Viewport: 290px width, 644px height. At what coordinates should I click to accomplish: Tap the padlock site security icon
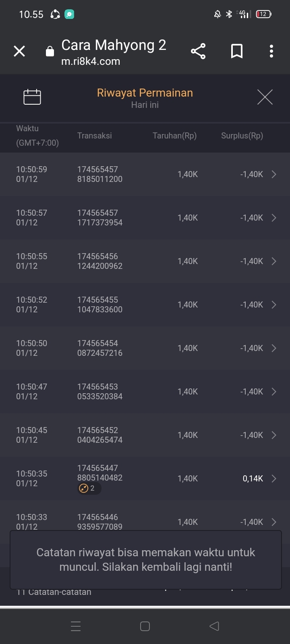50,52
